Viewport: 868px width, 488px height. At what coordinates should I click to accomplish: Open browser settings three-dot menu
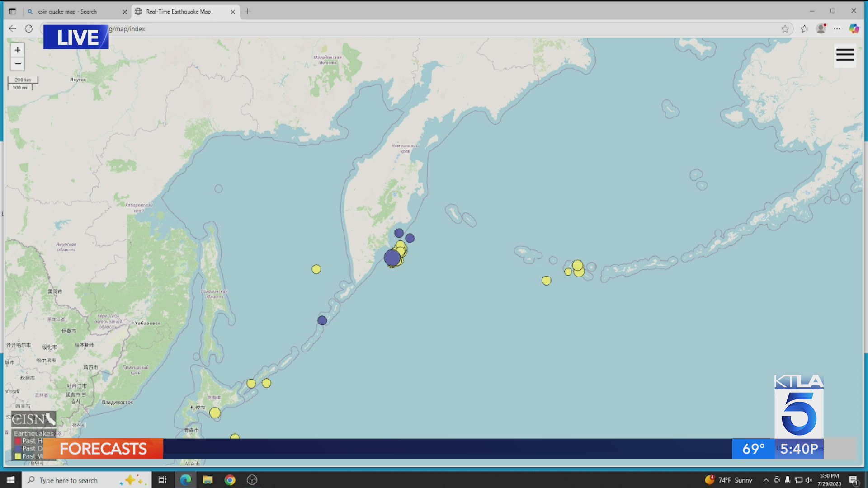pyautogui.click(x=837, y=28)
